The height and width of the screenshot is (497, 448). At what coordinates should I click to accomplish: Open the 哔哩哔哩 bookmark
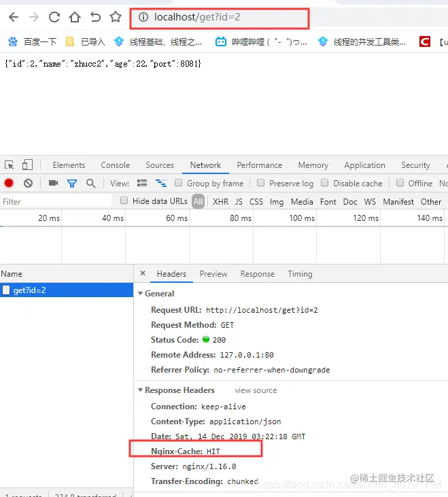coord(261,41)
